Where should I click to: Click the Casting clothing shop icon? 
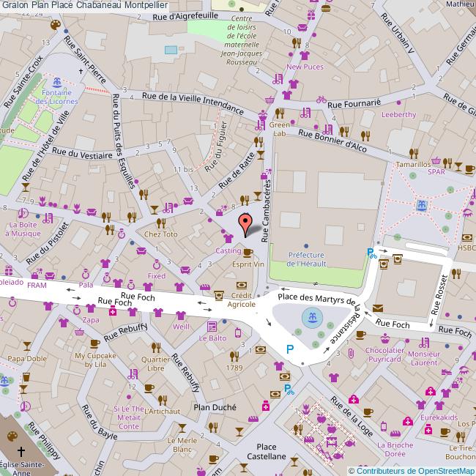[x=228, y=239]
